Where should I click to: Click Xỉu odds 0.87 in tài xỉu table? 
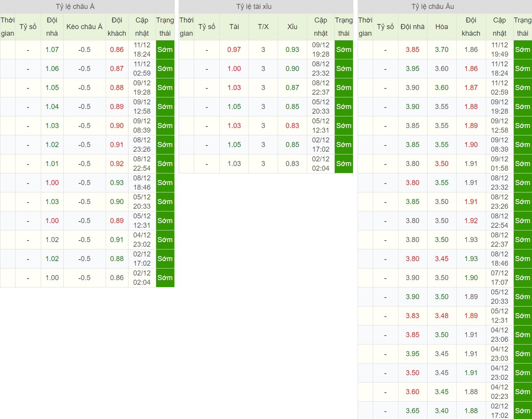pos(292,88)
